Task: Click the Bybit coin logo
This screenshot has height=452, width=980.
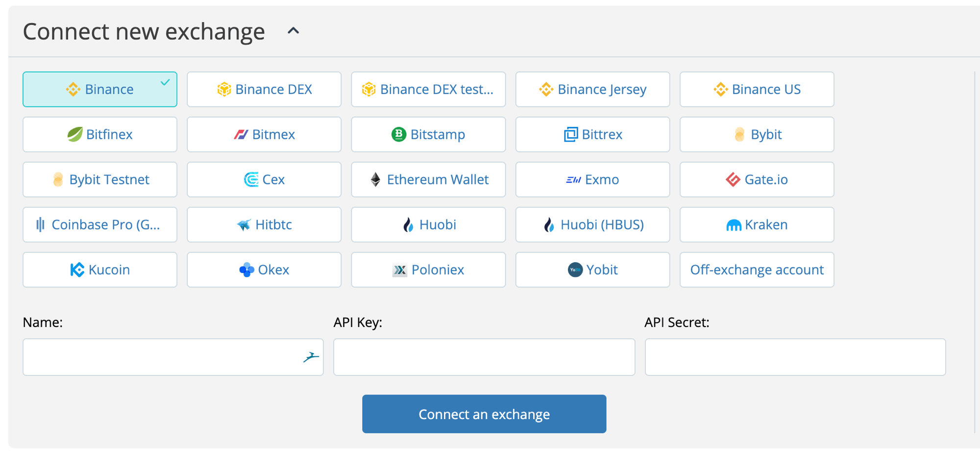Action: [739, 134]
